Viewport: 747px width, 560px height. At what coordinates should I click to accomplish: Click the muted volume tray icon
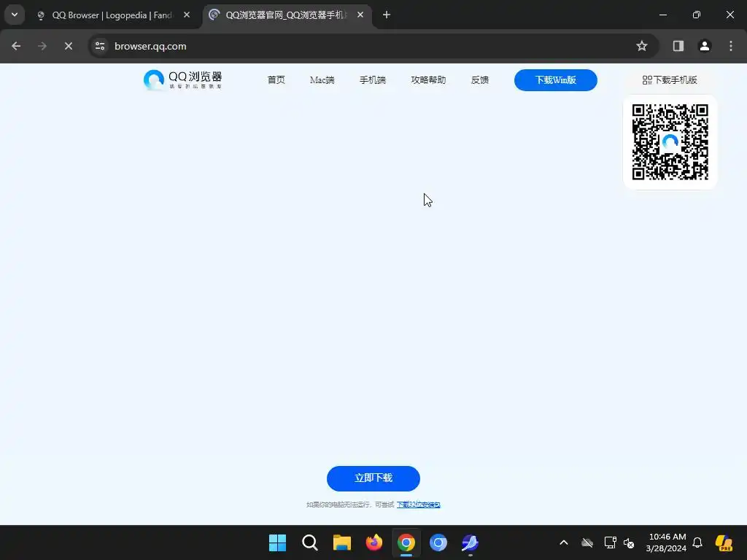(629, 542)
